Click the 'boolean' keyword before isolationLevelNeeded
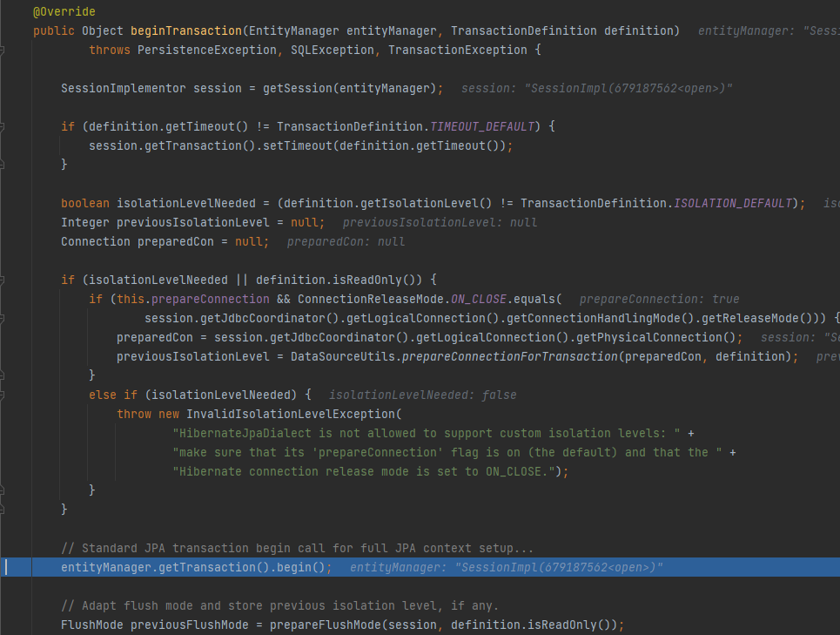Viewport: 840px width, 635px height. (x=85, y=204)
